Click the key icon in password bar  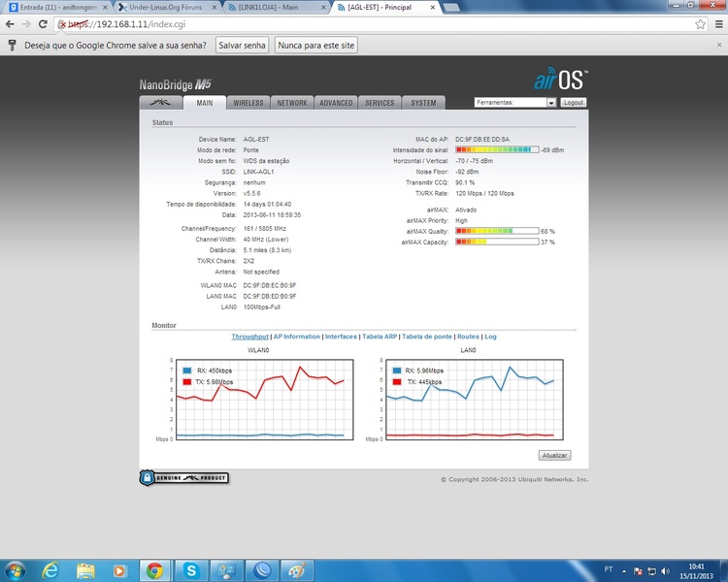[13, 45]
